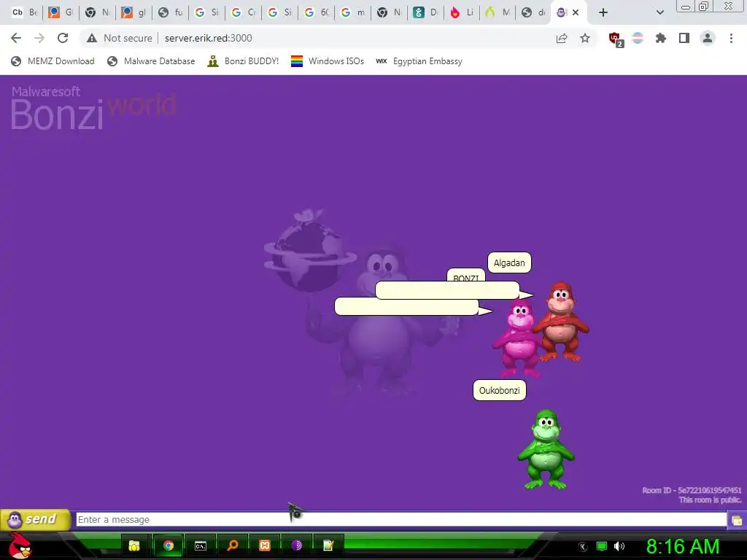
Task: Open the notepad taskbar icon
Action: tap(328, 545)
